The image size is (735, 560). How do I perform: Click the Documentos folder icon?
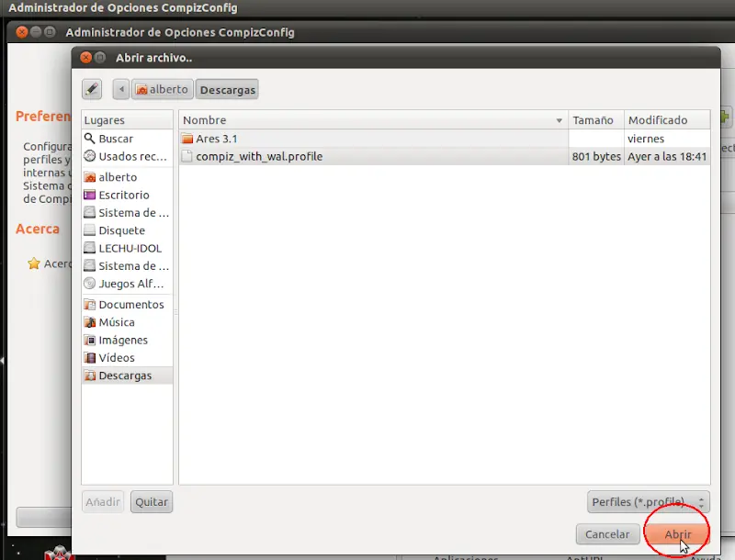pyautogui.click(x=89, y=305)
